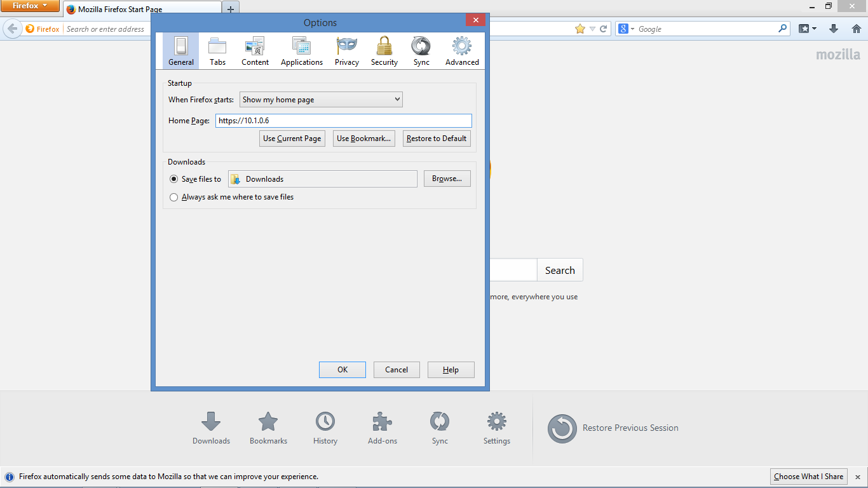Dismiss the notification bar with X
This screenshot has width=868, height=488.
(858, 477)
